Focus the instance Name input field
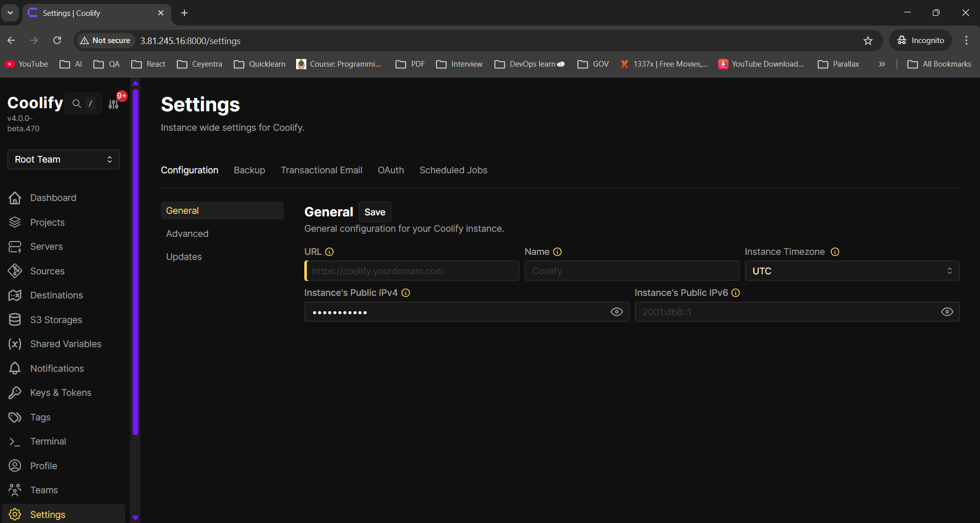This screenshot has width=980, height=523. (631, 271)
